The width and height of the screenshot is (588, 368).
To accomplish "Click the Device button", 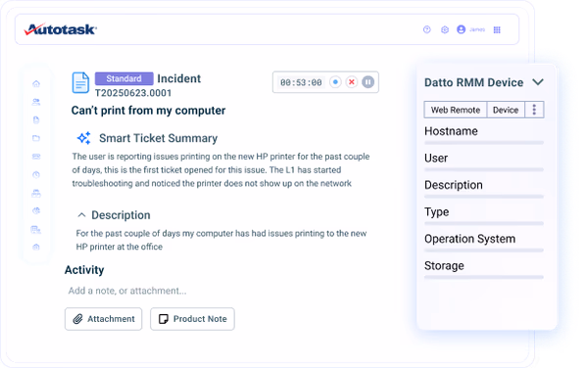I will [x=506, y=110].
